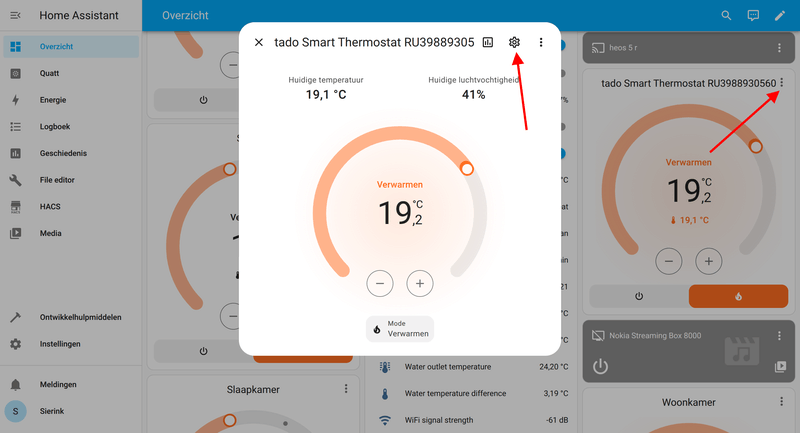Show thermostat history chart icon

coord(488,42)
